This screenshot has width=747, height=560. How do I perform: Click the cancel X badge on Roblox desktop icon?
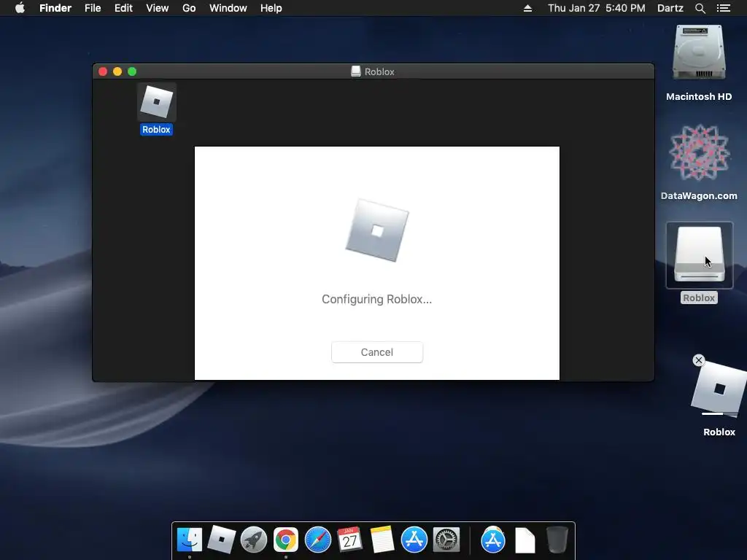[x=698, y=360]
